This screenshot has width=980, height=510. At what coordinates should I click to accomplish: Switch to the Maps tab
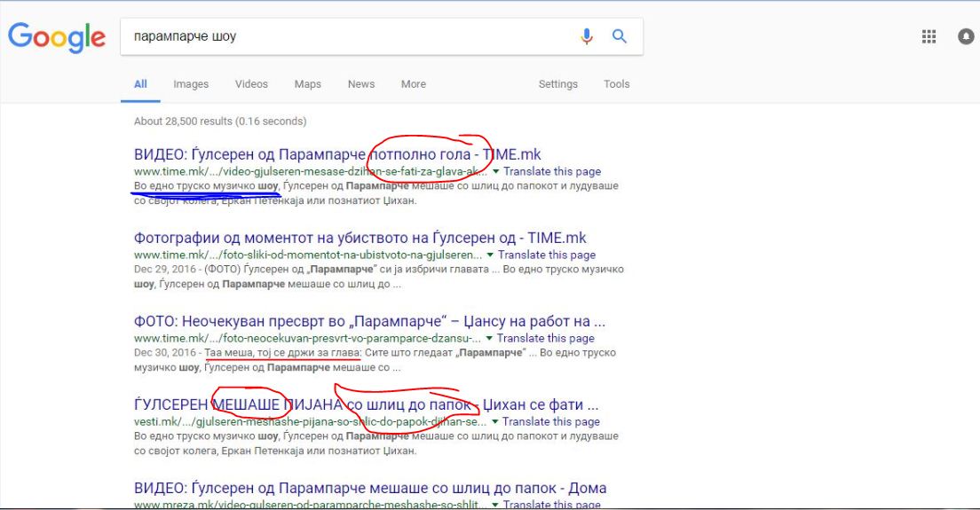[x=307, y=84]
